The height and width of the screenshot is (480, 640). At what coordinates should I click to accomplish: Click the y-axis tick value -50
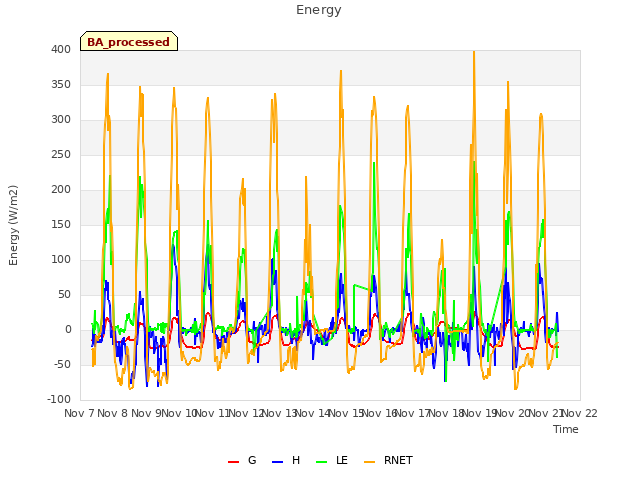(x=62, y=364)
